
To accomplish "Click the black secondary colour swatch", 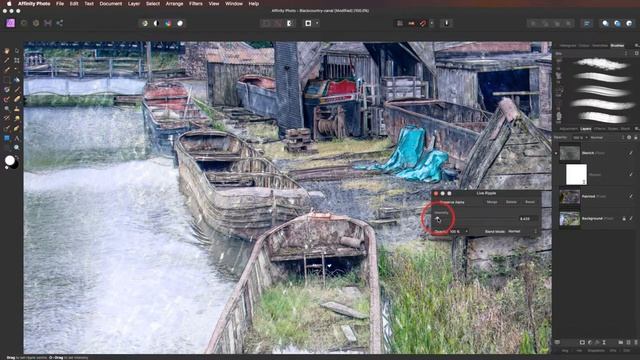I will 15,165.
